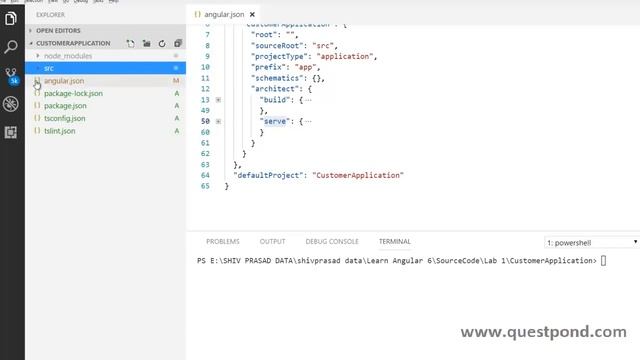Switch to the DEBUG CONSOLE tab
The image size is (640, 360).
click(332, 242)
